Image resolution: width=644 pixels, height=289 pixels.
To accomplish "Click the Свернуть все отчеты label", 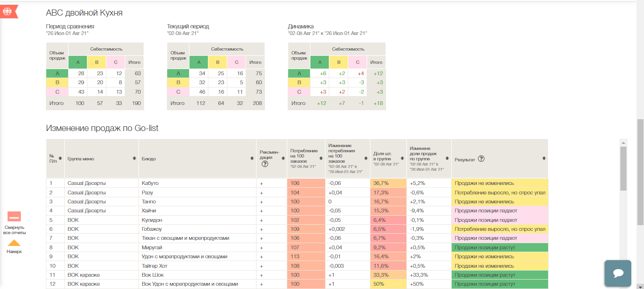I will coord(14,230).
